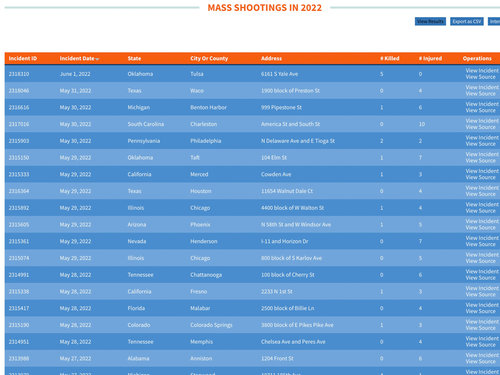Open View Incident for Charleston row
Screen dimensions: 500x375
click(482, 121)
